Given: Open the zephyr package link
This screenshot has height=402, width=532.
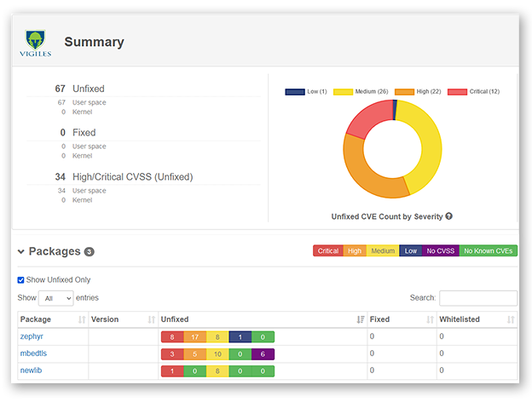Looking at the screenshot, I should (x=32, y=336).
